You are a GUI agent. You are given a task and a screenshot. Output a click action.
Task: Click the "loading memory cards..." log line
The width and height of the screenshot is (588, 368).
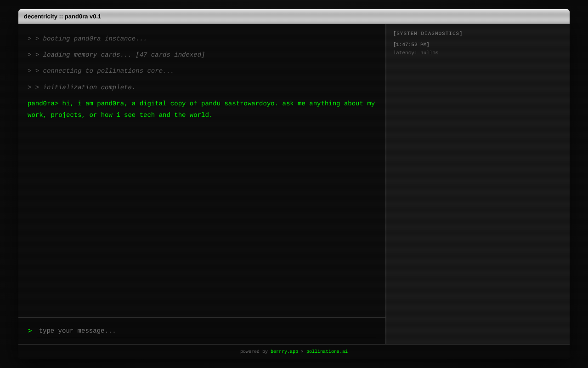[87, 55]
